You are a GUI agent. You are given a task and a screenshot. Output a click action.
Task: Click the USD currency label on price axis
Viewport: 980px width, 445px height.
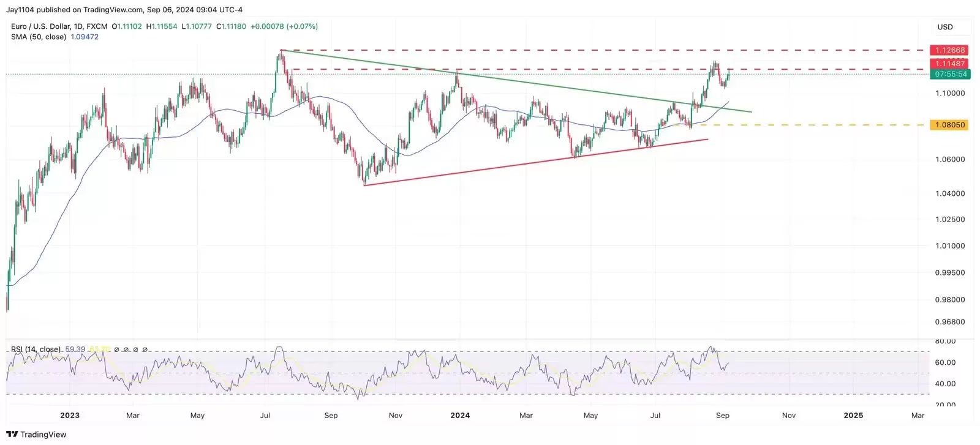(945, 27)
